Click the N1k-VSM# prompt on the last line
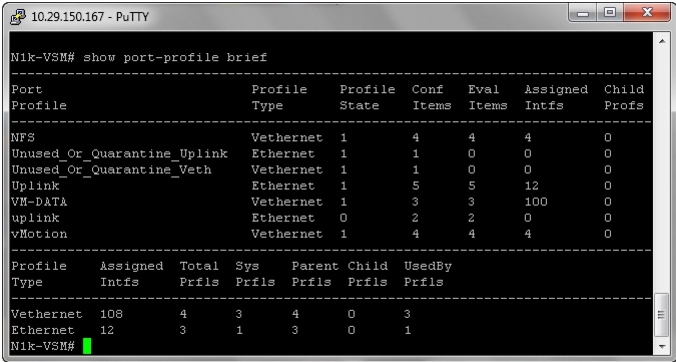The height and width of the screenshot is (362, 676). point(43,346)
